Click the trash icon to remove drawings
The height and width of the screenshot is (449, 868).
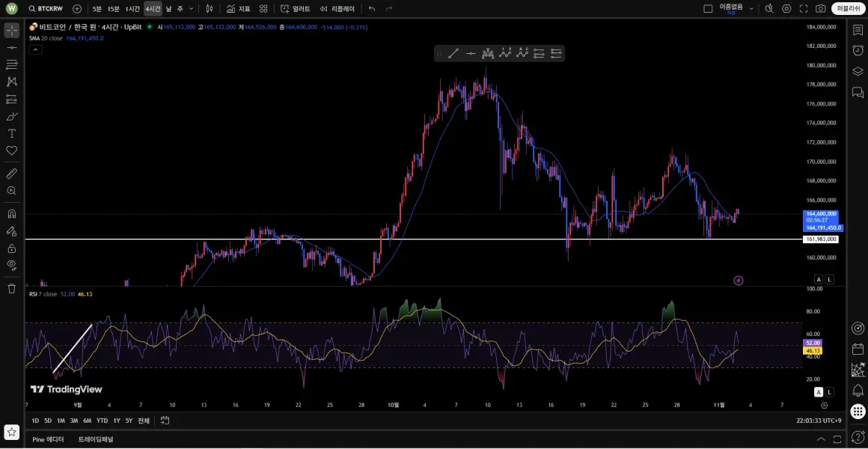11,288
